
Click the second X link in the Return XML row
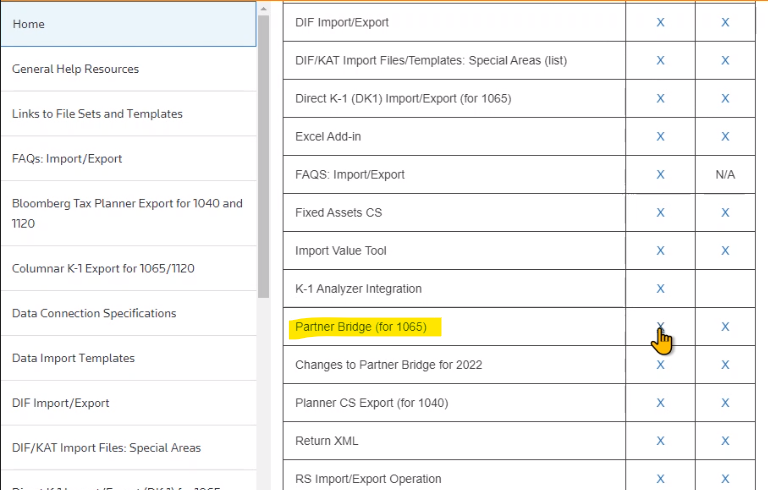click(725, 441)
